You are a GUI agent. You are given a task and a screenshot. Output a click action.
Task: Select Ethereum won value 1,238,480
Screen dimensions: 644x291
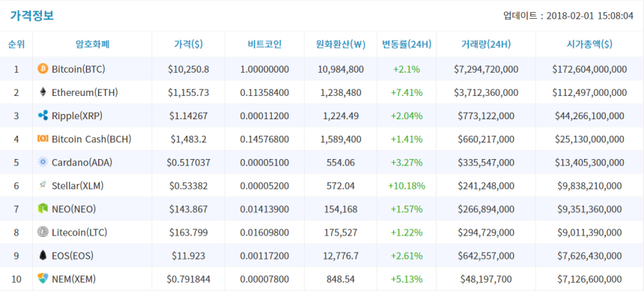coord(341,92)
